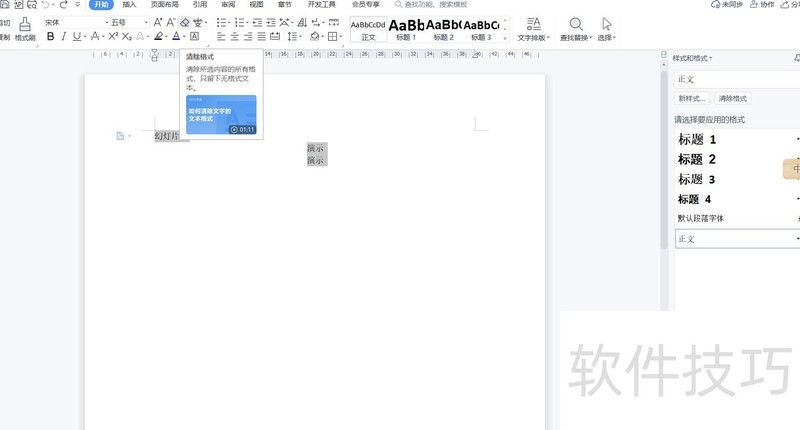Click the sort A-Z icon
This screenshot has width=800, height=430.
302,22
